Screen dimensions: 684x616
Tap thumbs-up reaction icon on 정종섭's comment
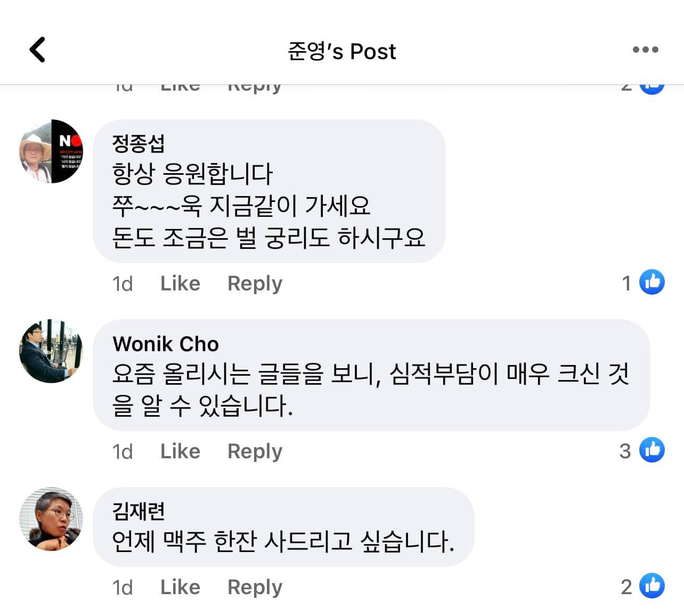652,282
